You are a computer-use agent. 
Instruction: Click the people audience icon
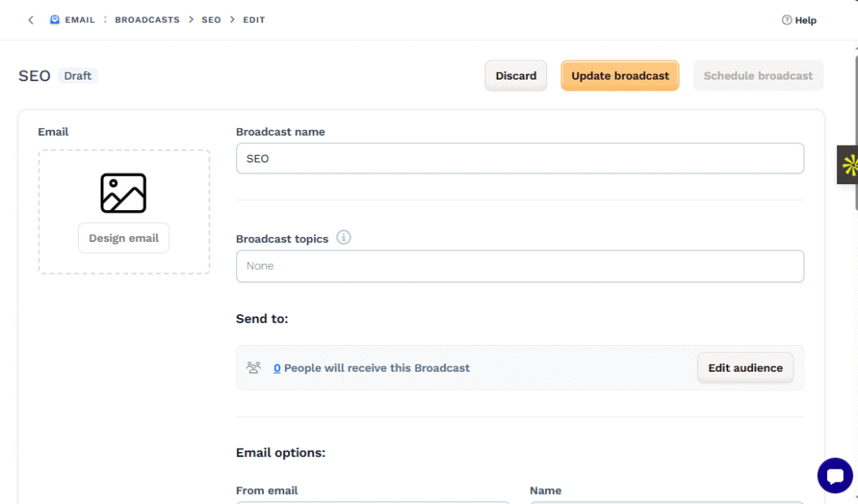click(x=253, y=368)
